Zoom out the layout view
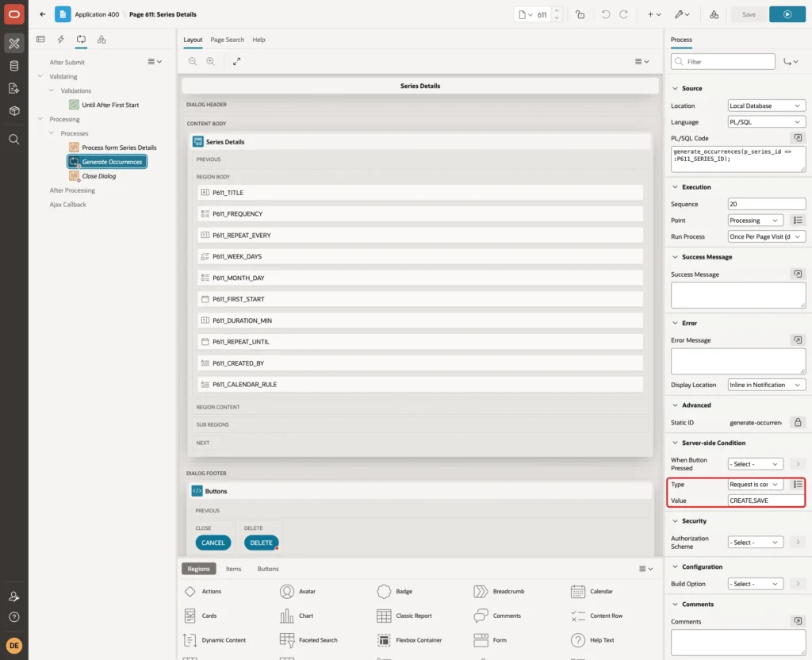 tap(193, 61)
